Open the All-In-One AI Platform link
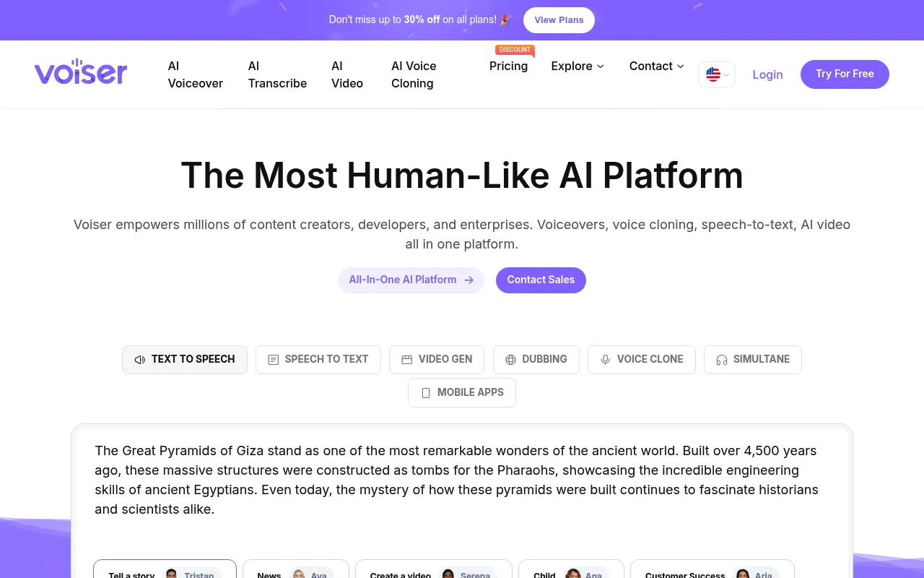Viewport: 924px width, 578px height. [x=411, y=280]
